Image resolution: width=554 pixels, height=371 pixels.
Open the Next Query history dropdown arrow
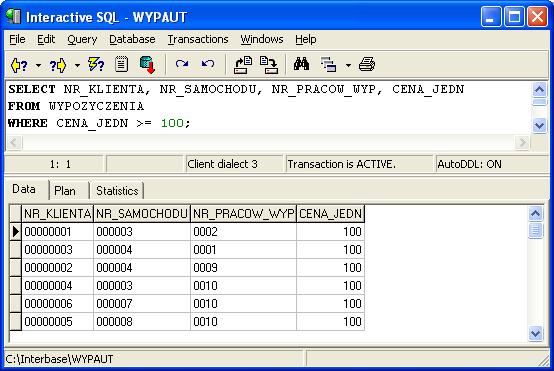[x=77, y=65]
